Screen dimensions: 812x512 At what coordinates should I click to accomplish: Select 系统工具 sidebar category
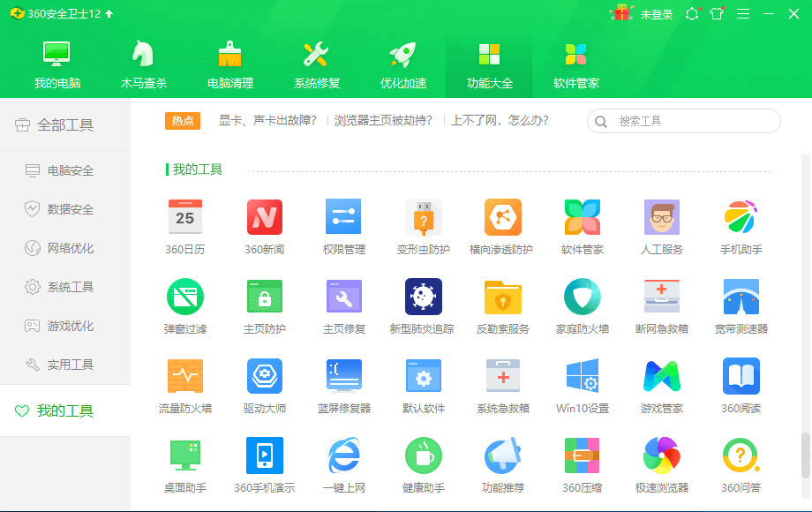pyautogui.click(x=65, y=287)
